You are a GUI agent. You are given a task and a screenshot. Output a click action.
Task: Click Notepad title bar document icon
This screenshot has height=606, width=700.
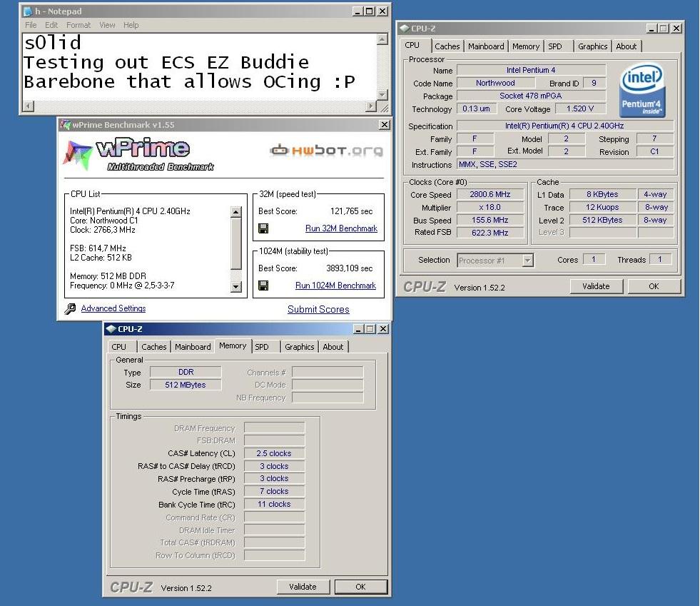28,11
